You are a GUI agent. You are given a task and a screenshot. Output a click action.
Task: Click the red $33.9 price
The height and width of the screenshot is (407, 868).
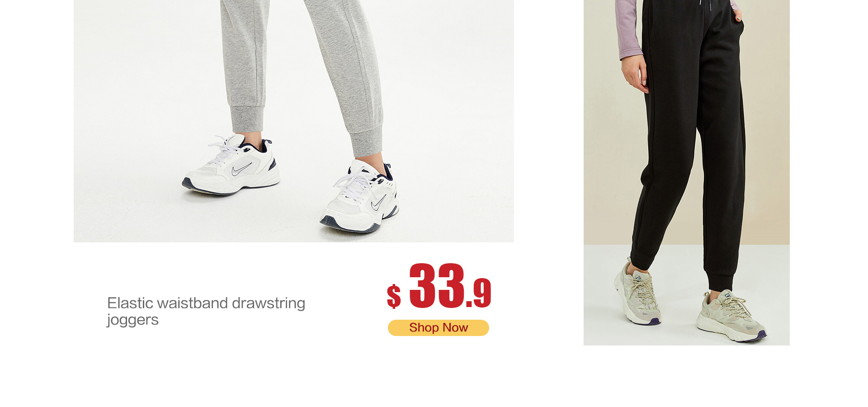coord(439,286)
